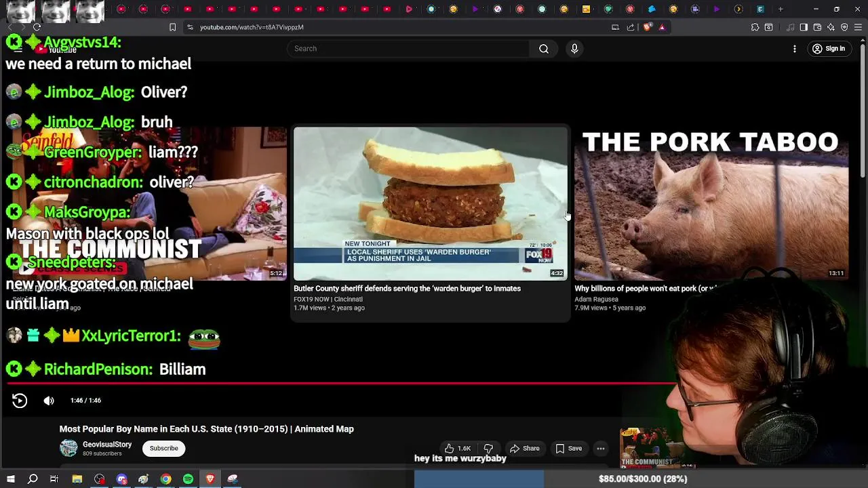Open the Leo AI sparkle icon
Viewport: 868px width, 488px height.
(831, 27)
